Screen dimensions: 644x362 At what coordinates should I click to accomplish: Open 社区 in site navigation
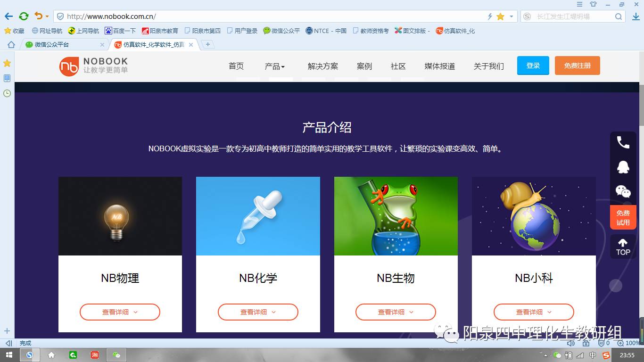(x=398, y=66)
